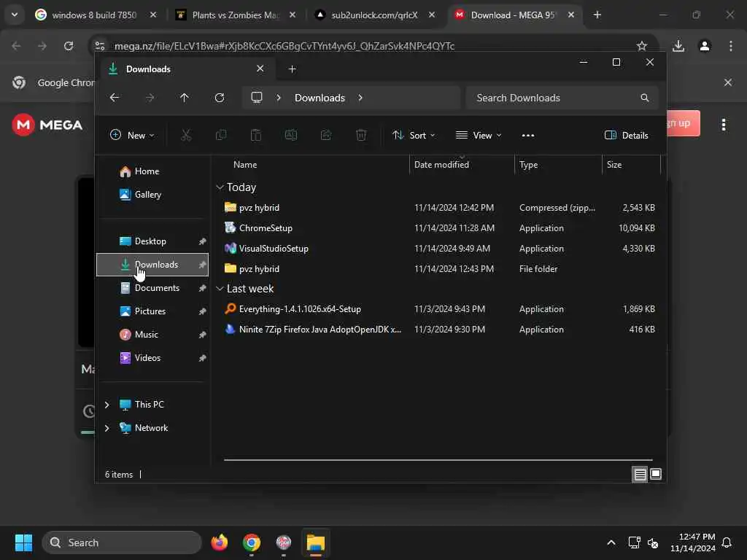
Task: Click the Delete trash icon in Explorer toolbar
Action: [361, 135]
